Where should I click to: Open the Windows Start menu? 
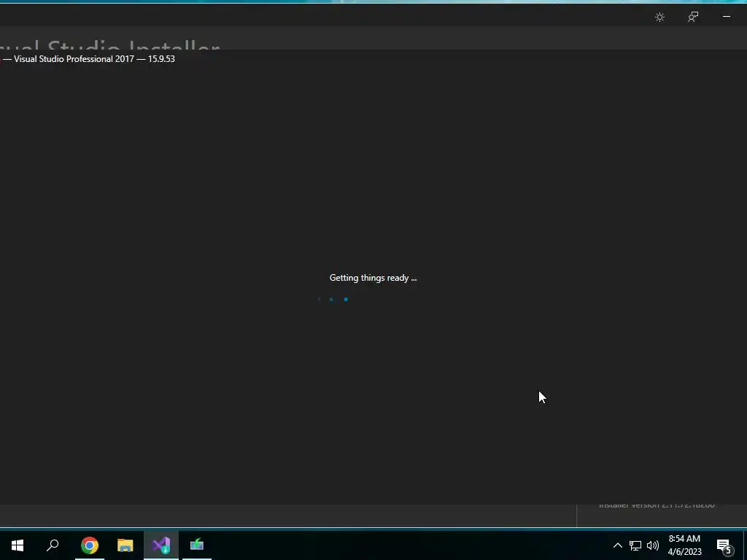(x=18, y=545)
